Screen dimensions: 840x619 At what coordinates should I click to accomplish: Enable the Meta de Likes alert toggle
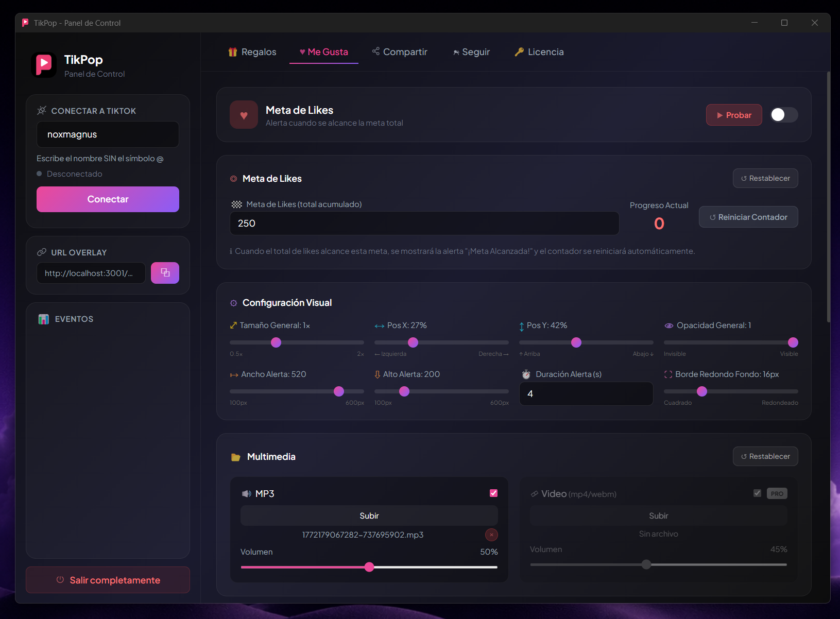tap(783, 115)
